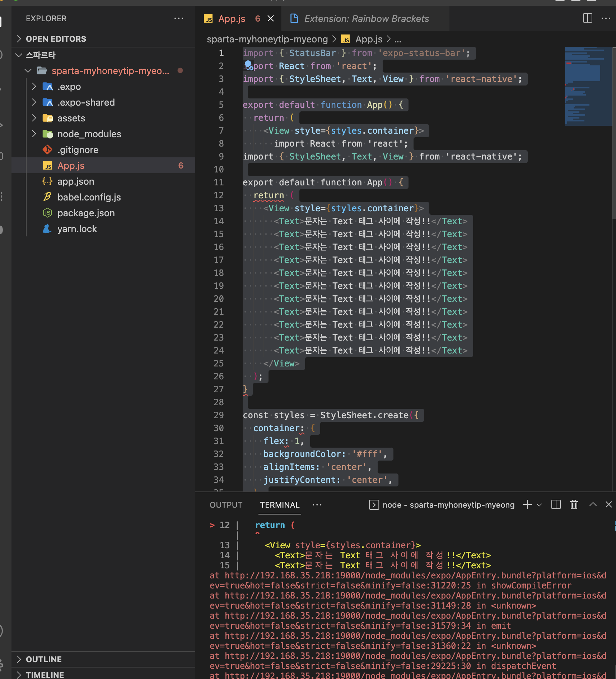Close the App.js editor tab
616x679 pixels.
click(x=271, y=18)
